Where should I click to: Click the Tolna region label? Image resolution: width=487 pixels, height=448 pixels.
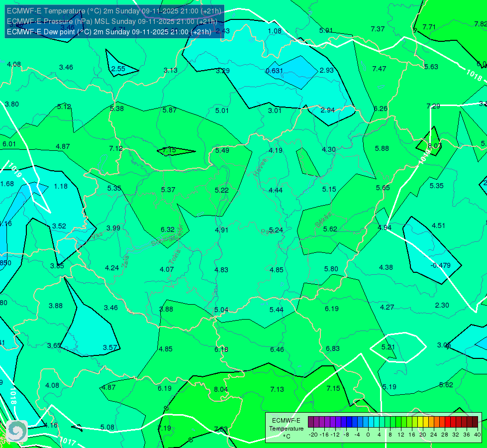174,257
